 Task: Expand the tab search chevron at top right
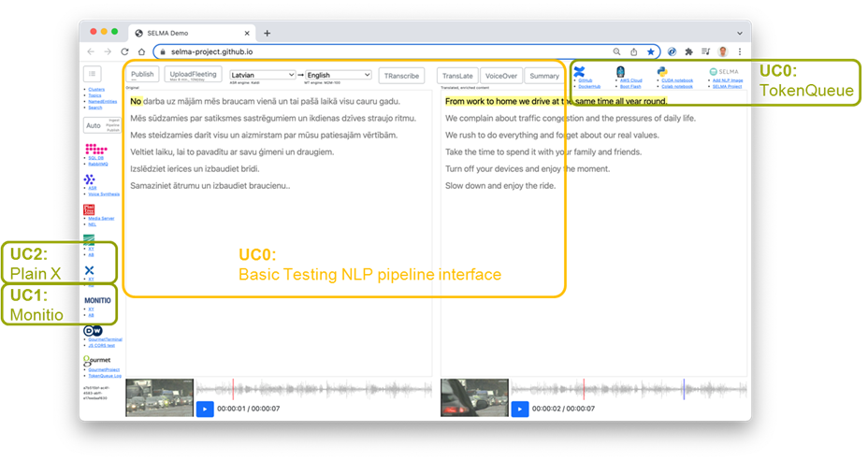(x=740, y=34)
